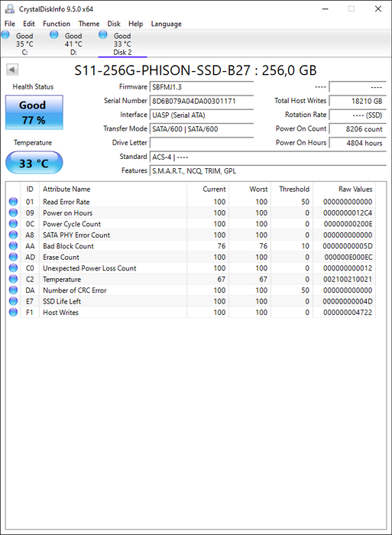
Task: Click raw value 000000004722
Action: pos(348,312)
